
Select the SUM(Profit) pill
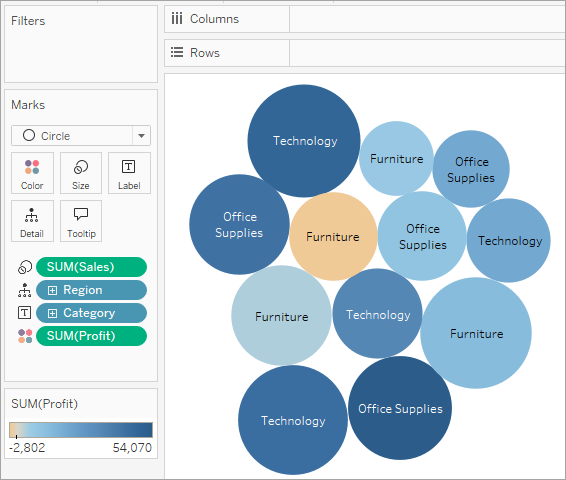(x=91, y=336)
